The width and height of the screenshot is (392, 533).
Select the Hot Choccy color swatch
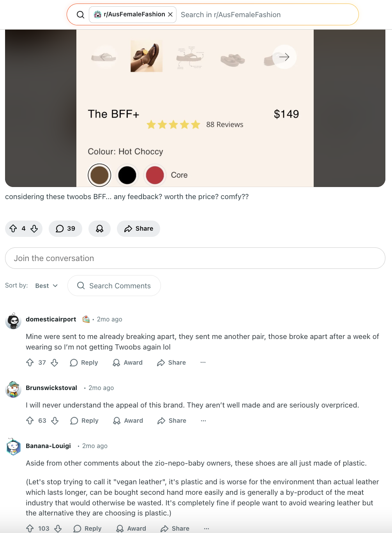pyautogui.click(x=99, y=175)
